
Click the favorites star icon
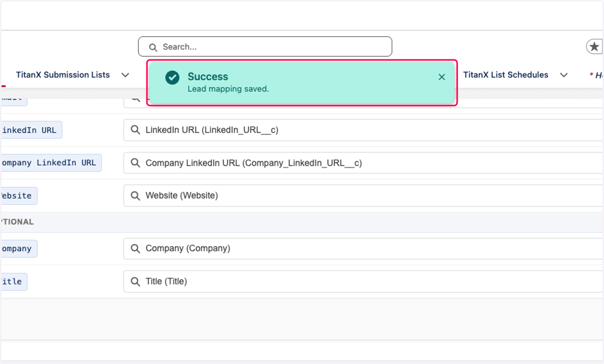tap(594, 47)
